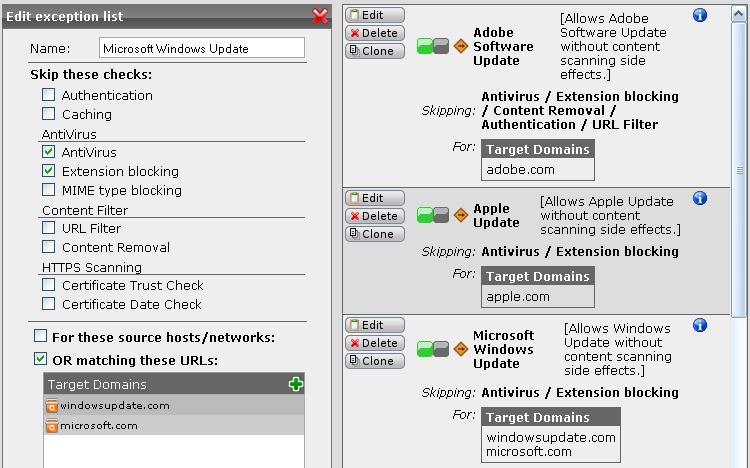
Task: Enable For these source hosts/networks checkbox
Action: click(41, 336)
